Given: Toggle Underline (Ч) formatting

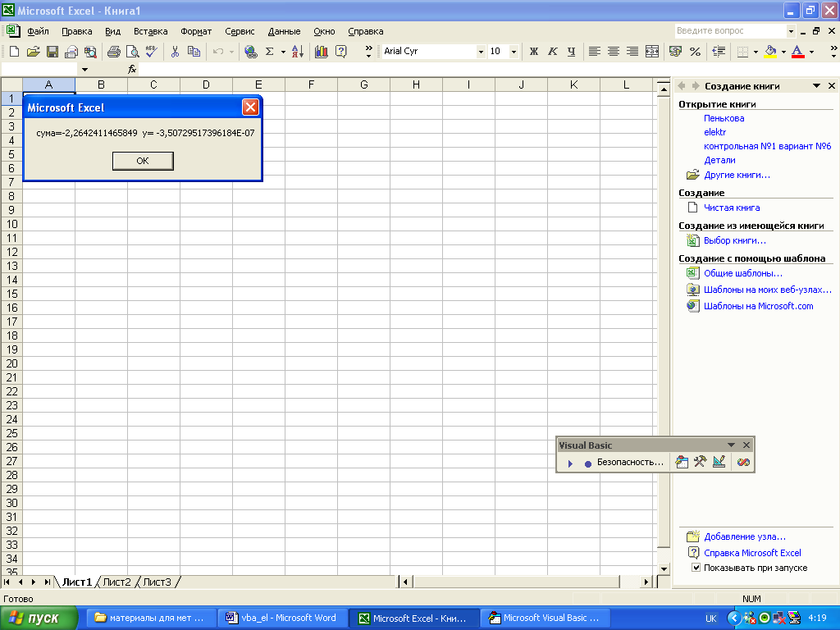Looking at the screenshot, I should 571,52.
